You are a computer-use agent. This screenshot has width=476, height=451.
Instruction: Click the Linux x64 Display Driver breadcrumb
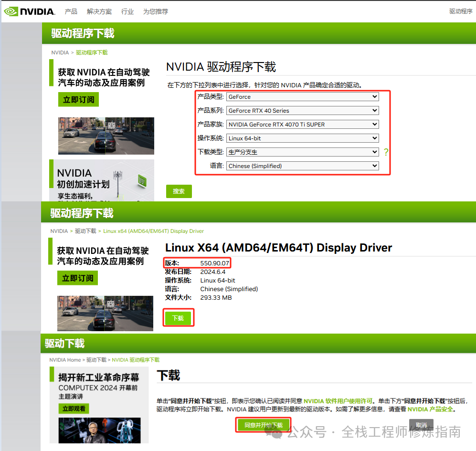153,231
